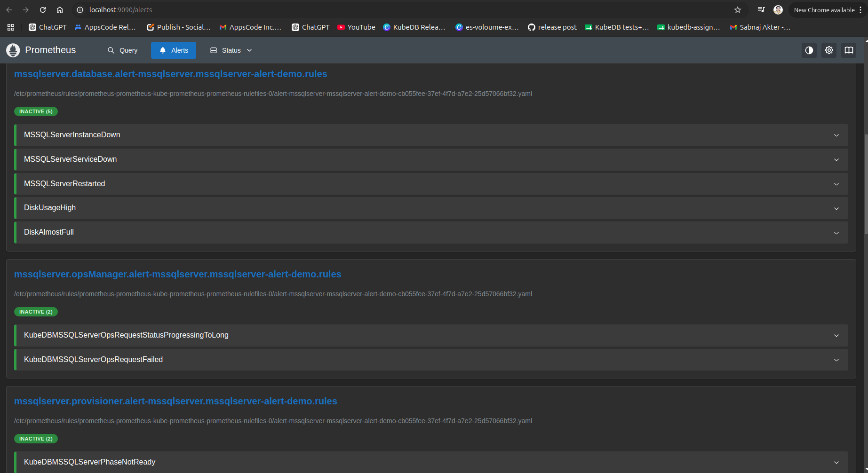The image size is (868, 473).
Task: Click INACTIVE (2) badge under opsManager group
Action: [36, 312]
